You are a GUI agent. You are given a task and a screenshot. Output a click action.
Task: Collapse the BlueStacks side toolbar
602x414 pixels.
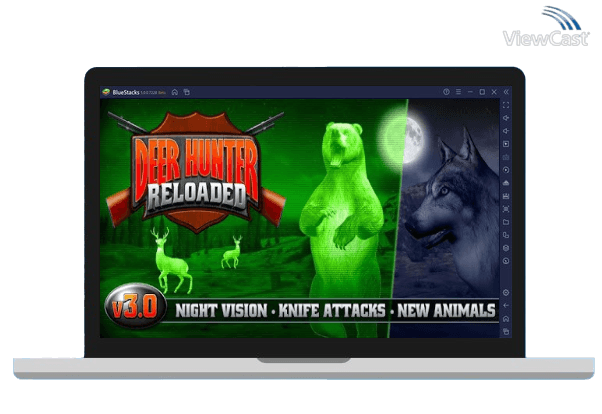[506, 92]
